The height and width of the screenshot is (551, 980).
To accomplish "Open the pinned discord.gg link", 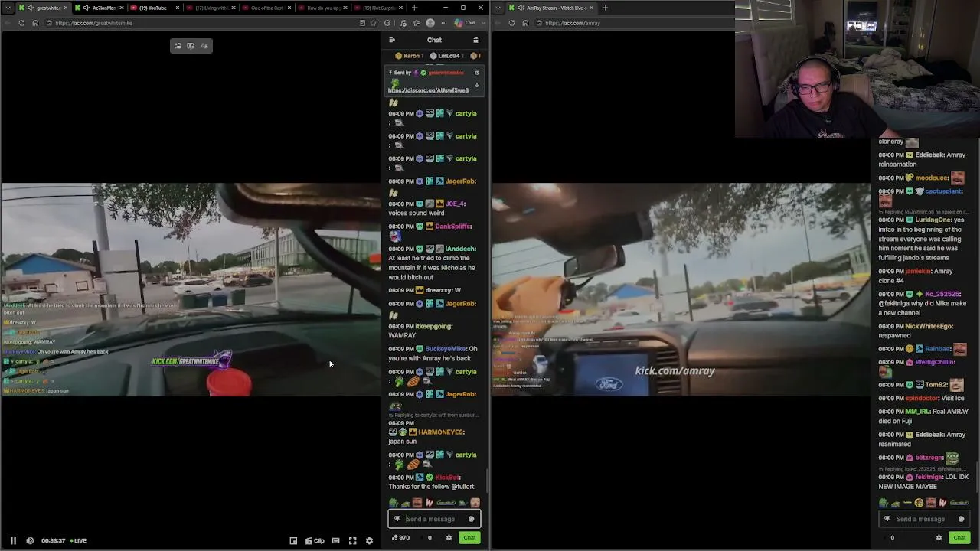I will click(428, 90).
